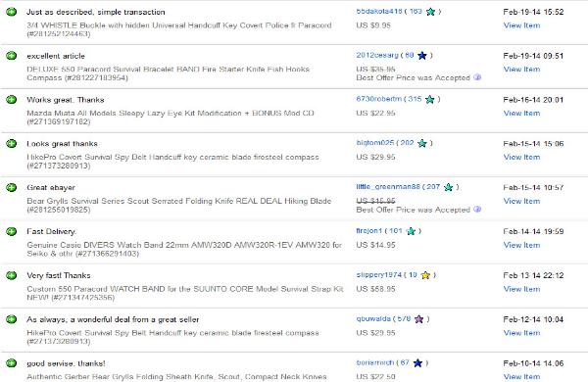588x382 pixels.
Task: Click the purple star next to qbuwalda
Action: click(418, 319)
